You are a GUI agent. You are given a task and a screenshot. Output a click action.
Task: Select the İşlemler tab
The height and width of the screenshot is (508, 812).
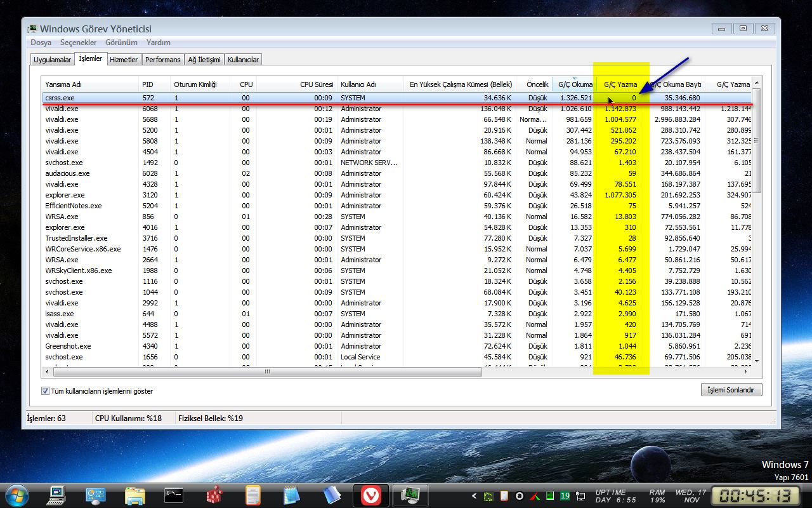(x=91, y=58)
